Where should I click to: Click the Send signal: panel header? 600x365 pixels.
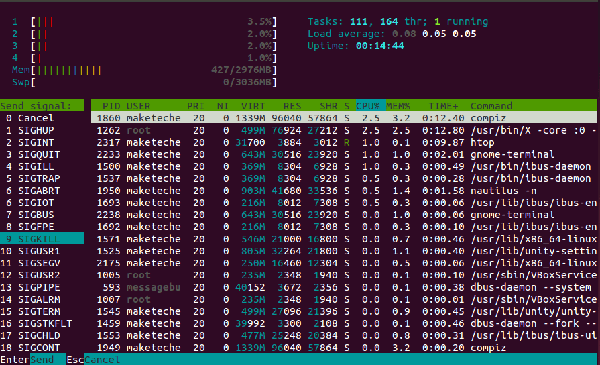42,106
